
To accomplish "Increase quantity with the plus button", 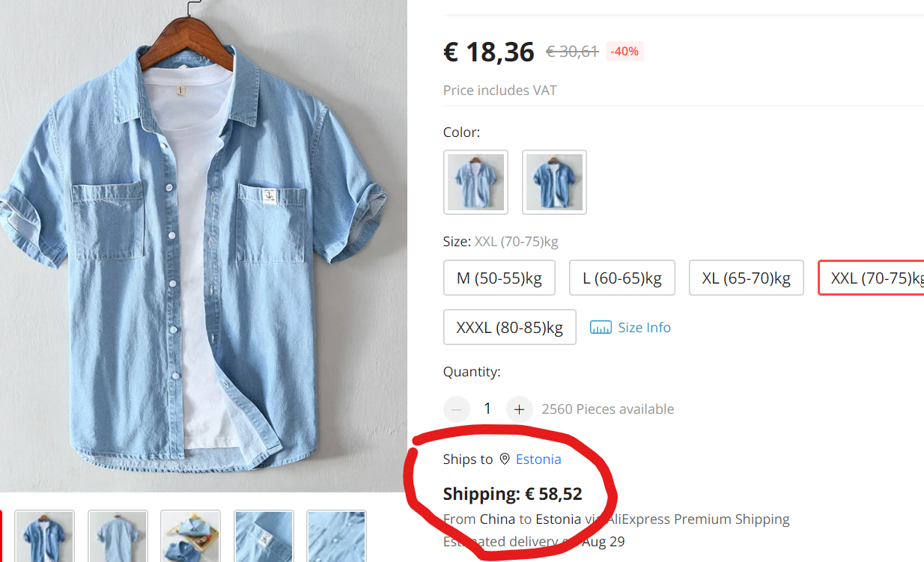I will (519, 409).
